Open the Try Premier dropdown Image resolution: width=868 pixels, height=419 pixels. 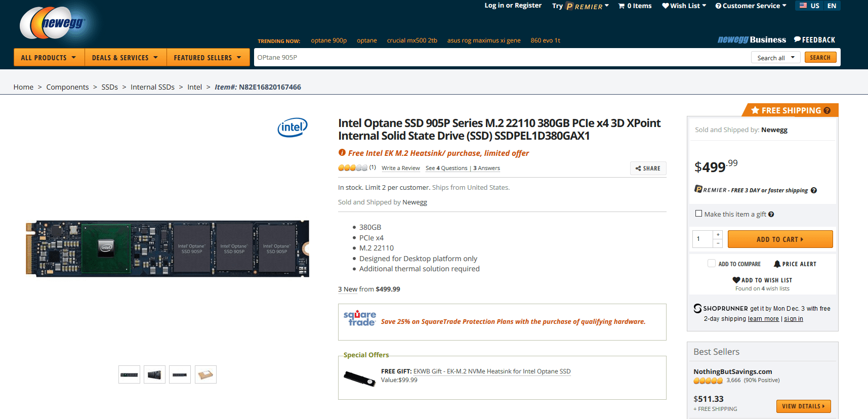pos(581,6)
